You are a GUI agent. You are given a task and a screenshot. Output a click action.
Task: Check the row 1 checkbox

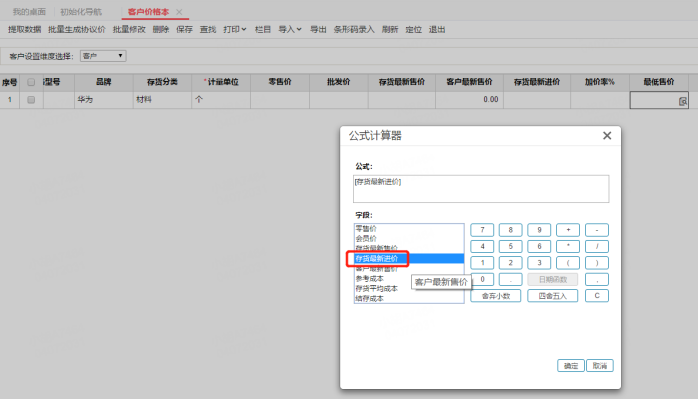[x=31, y=100]
